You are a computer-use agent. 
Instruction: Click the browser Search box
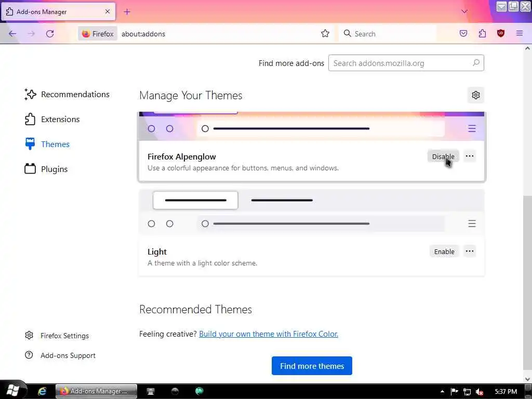coord(388,34)
